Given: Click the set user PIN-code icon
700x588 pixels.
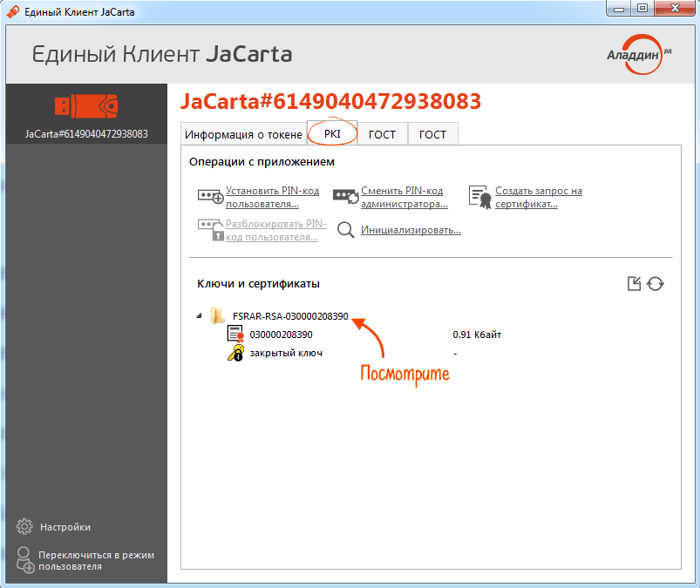Looking at the screenshot, I should (x=210, y=197).
